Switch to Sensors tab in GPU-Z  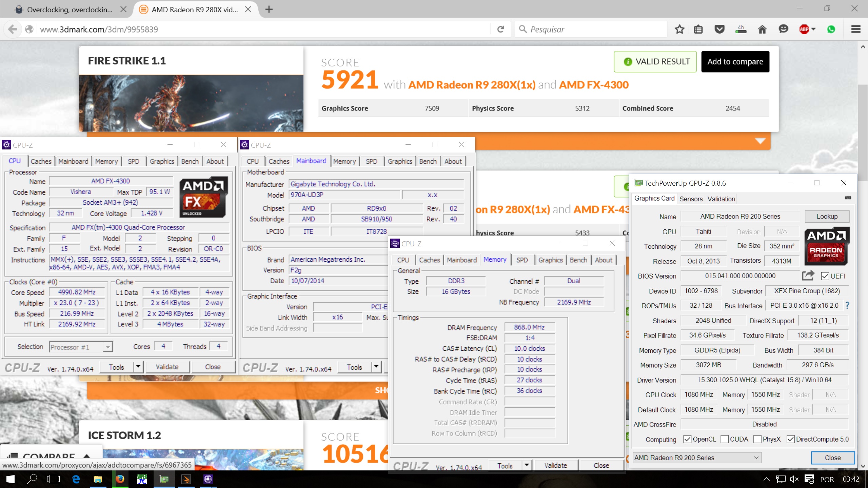tap(691, 199)
